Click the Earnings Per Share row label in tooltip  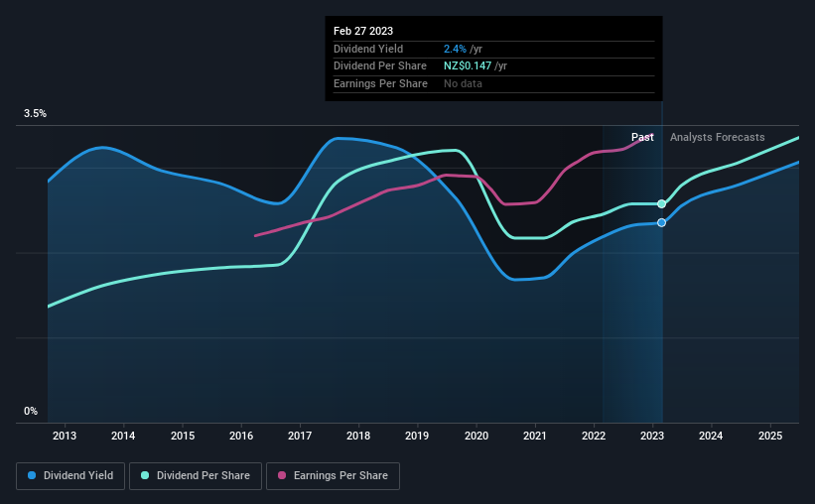[x=380, y=83]
